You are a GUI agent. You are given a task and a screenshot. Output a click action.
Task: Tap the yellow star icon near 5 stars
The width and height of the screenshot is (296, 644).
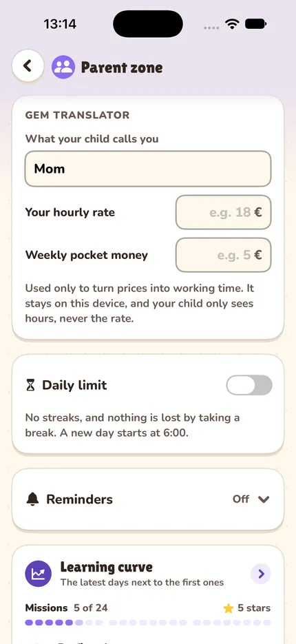tap(229, 608)
